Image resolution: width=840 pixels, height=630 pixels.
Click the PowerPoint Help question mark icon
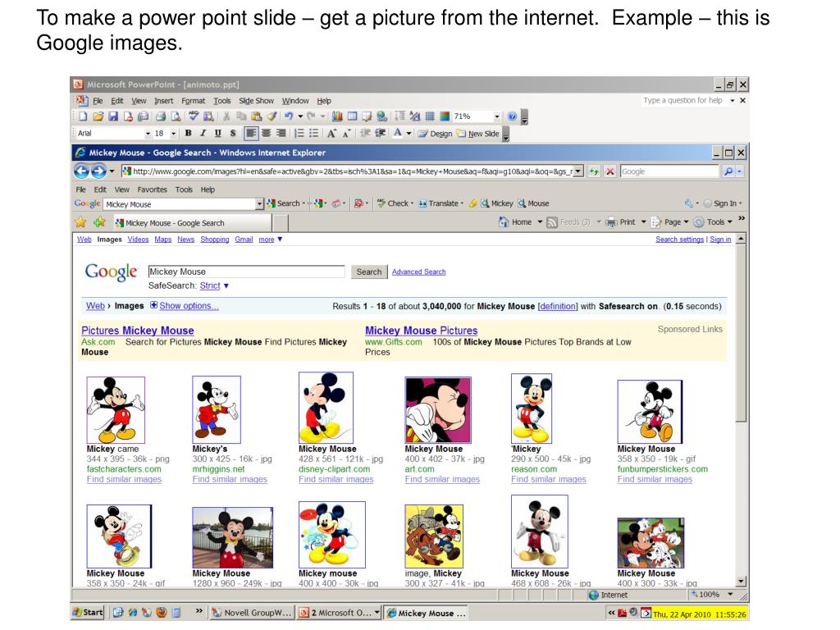click(x=512, y=116)
